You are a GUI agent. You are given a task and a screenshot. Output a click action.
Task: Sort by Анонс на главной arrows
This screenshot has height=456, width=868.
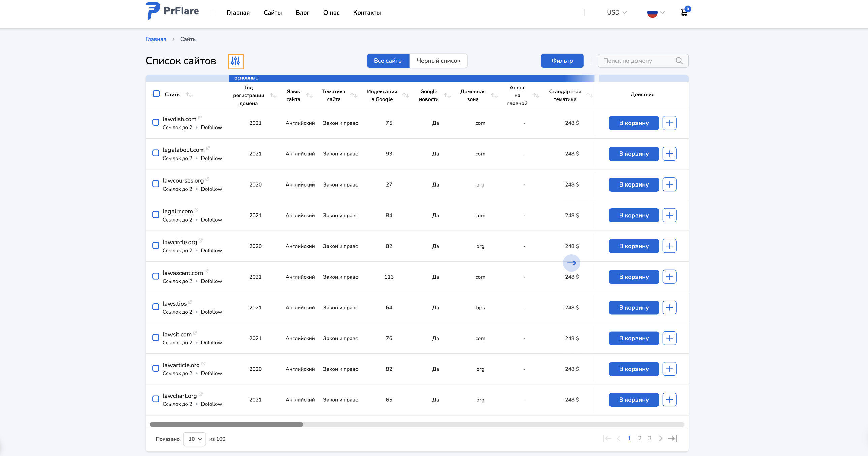pos(536,95)
